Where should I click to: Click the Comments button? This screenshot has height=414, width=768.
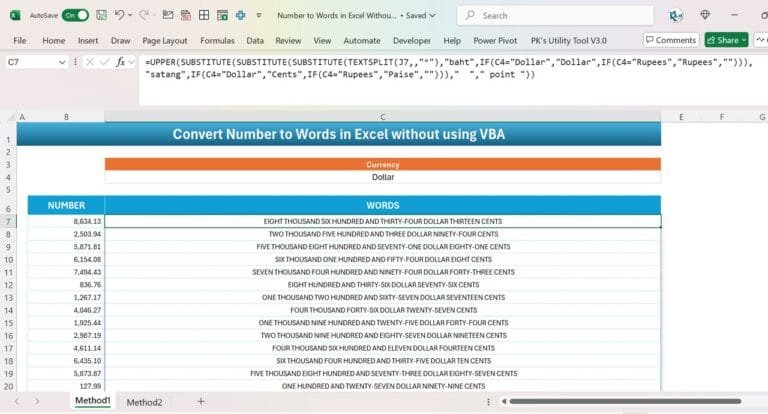(x=670, y=40)
